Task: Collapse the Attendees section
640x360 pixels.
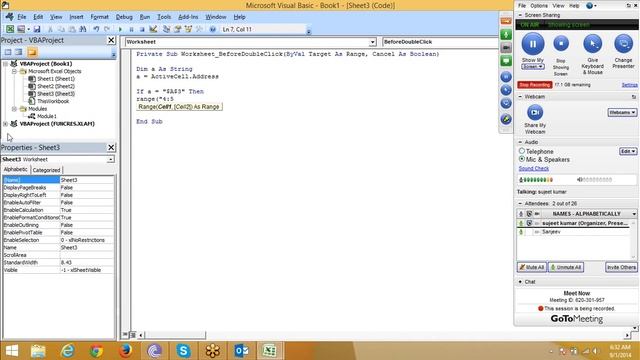Action: coord(520,203)
